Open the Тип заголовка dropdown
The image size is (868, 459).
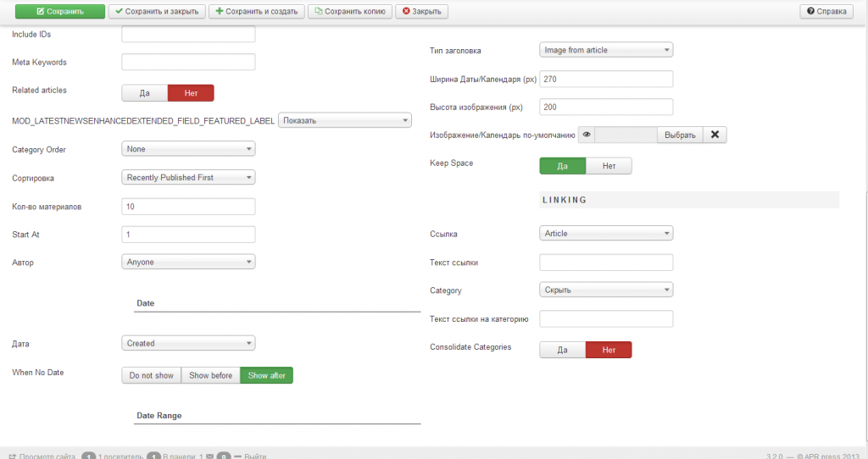606,50
